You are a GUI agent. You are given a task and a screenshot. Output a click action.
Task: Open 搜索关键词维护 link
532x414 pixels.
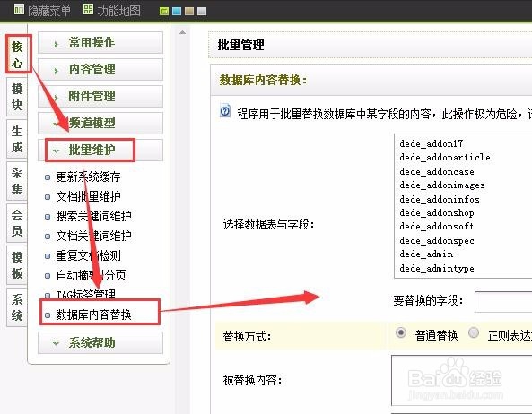click(93, 216)
